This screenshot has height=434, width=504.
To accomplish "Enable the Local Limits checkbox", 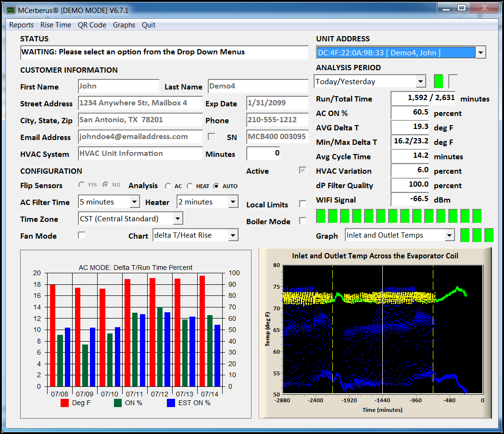I will pos(302,204).
